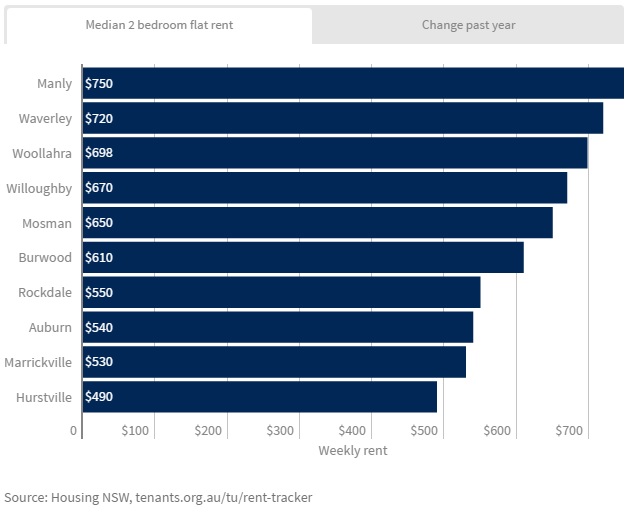
Task: Click the $100 axis tick label
Action: pyautogui.click(x=135, y=431)
